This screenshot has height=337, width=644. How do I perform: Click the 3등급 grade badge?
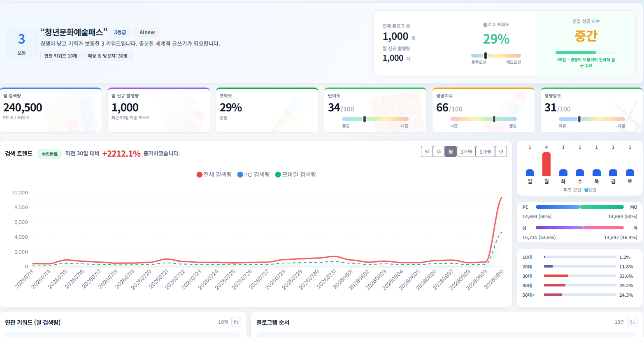point(120,32)
